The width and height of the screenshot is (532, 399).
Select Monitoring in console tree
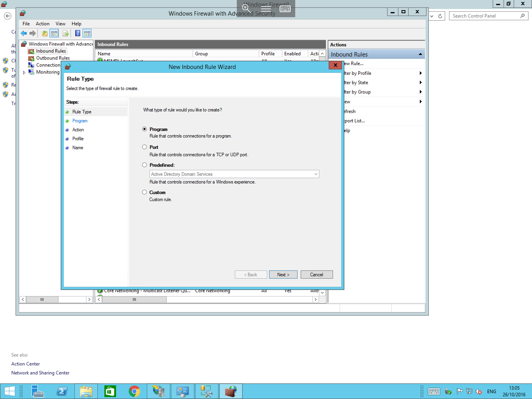point(48,72)
